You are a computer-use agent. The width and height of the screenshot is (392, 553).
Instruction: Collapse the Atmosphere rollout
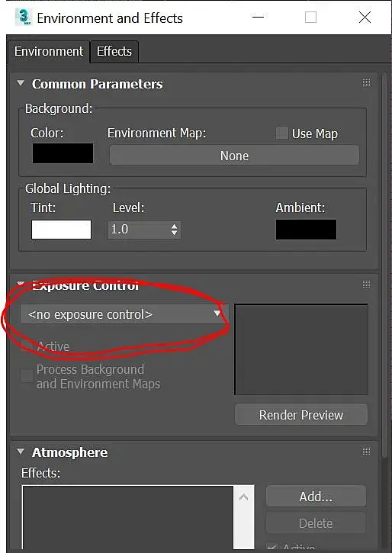click(21, 452)
